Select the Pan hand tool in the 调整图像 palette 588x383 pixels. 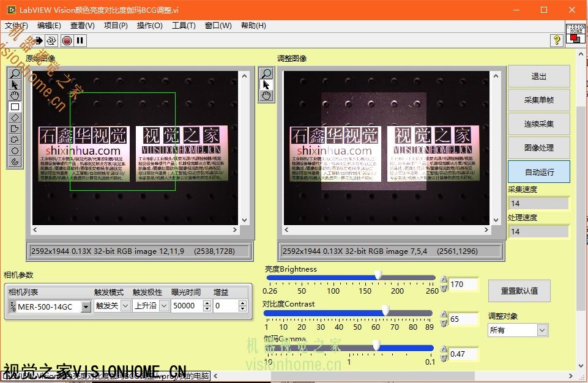click(266, 95)
